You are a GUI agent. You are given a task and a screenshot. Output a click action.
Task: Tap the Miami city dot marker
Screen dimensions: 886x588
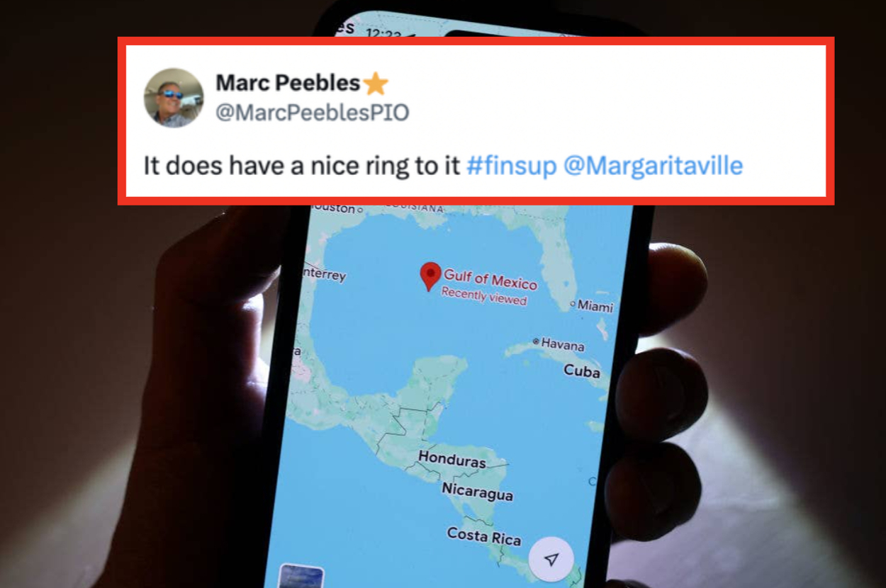click(x=573, y=305)
